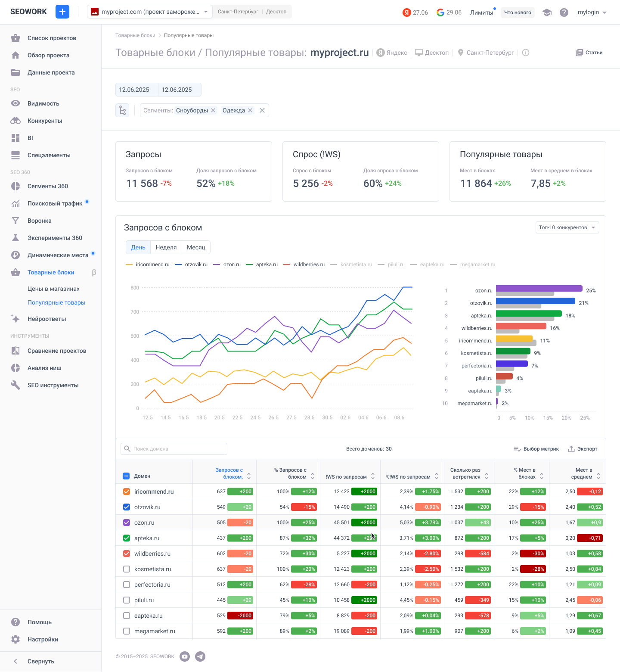Screen dimensions: 620x672
Task: Uncheck the otzovik.ru row checkbox
Action: (x=127, y=507)
